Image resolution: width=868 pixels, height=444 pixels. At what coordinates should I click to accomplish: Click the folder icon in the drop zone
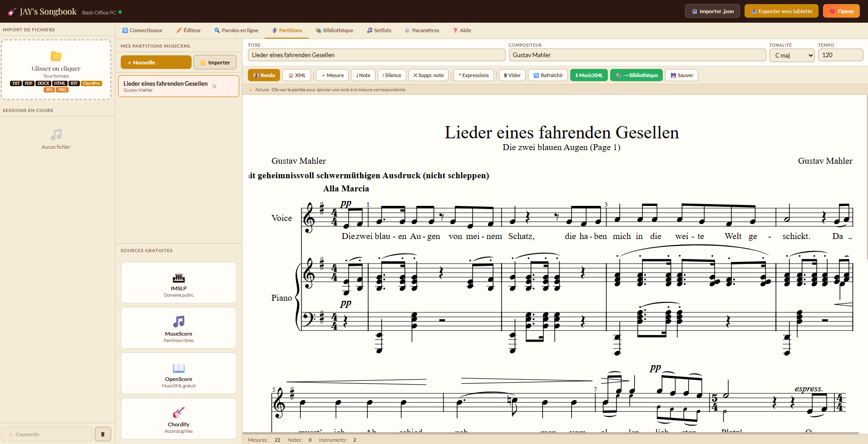[56, 56]
